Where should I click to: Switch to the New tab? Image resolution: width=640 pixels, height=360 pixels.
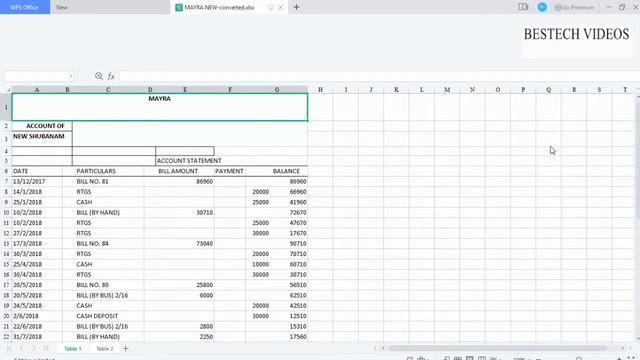pos(62,7)
